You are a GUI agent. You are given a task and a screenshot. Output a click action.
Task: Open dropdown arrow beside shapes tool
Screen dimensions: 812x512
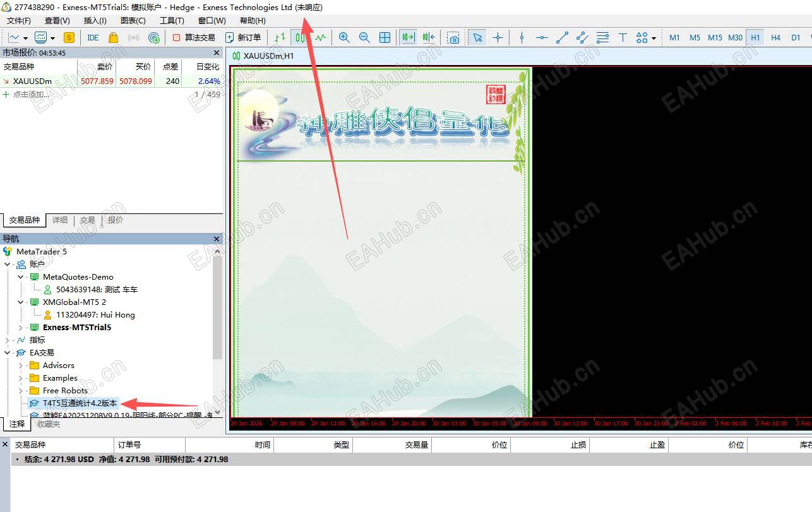click(x=654, y=38)
